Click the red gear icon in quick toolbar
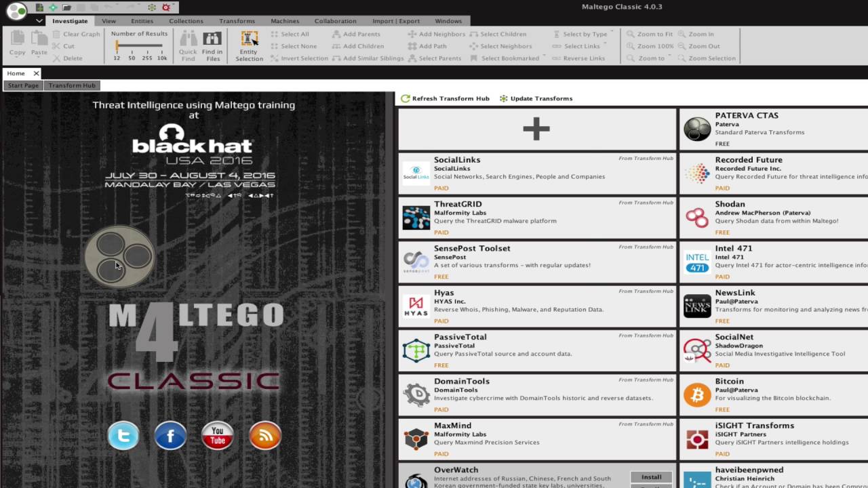Image resolution: width=868 pixels, height=488 pixels. (165, 7)
